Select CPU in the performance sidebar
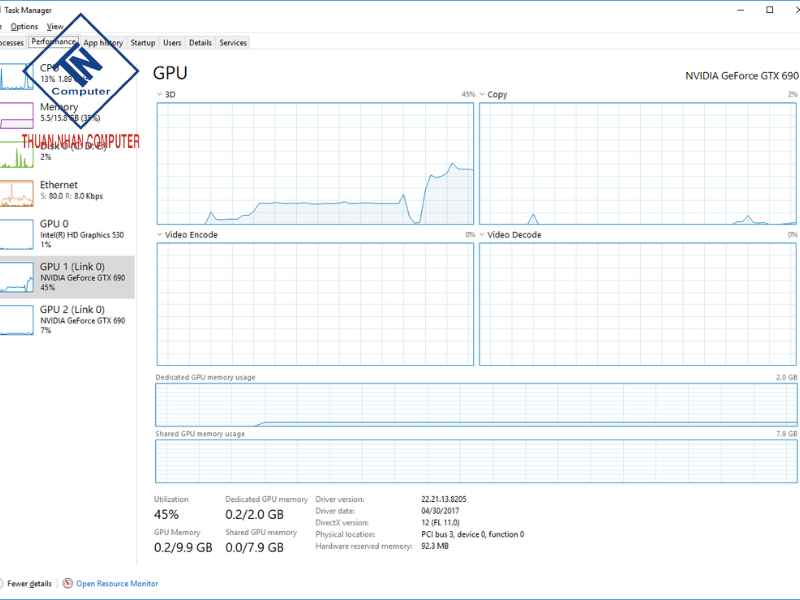Viewport: 800px width, 600px height. click(60, 70)
